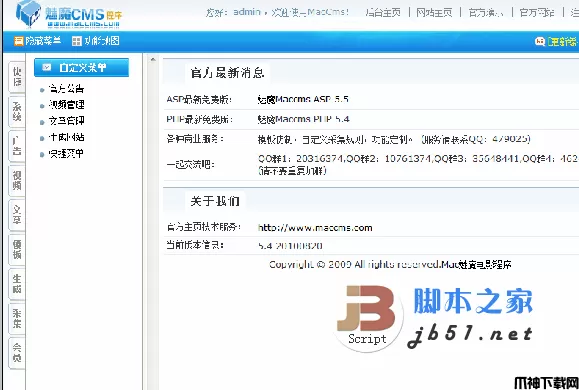Click the 官方最新消息 section heading
This screenshot has width=579, height=390.
(227, 73)
